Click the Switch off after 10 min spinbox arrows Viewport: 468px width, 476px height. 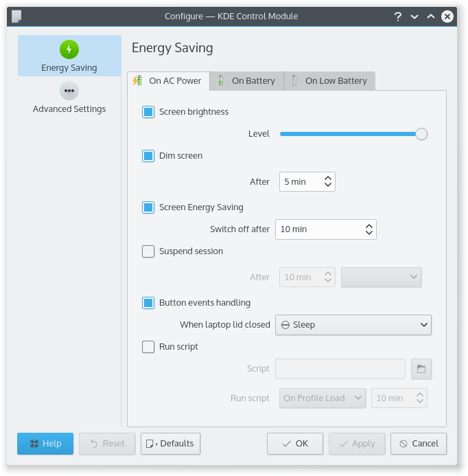click(368, 229)
